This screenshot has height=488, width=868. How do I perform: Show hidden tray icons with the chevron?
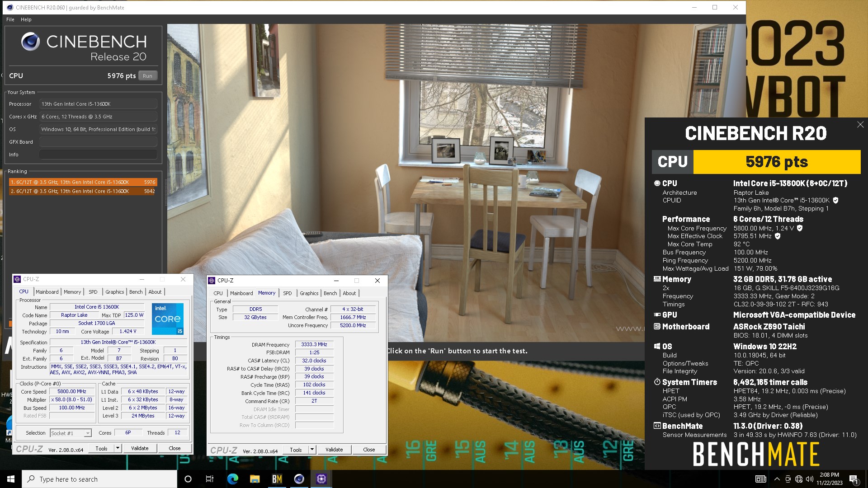click(x=777, y=479)
